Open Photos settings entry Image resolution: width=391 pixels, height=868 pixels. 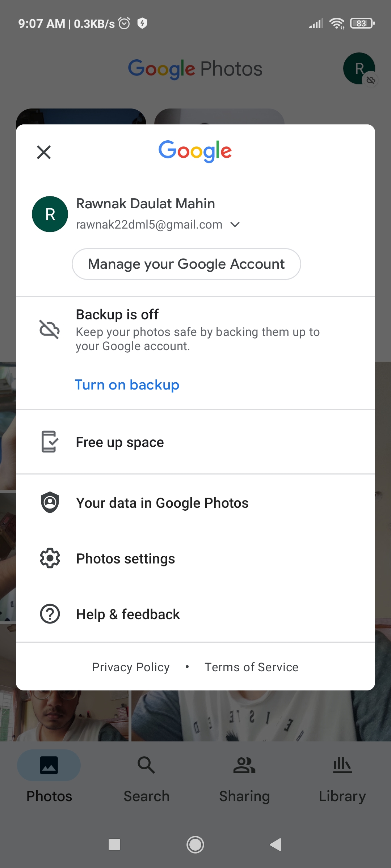tap(195, 558)
